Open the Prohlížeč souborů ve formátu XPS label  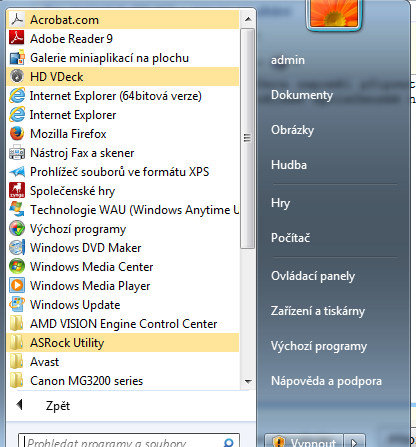(119, 172)
